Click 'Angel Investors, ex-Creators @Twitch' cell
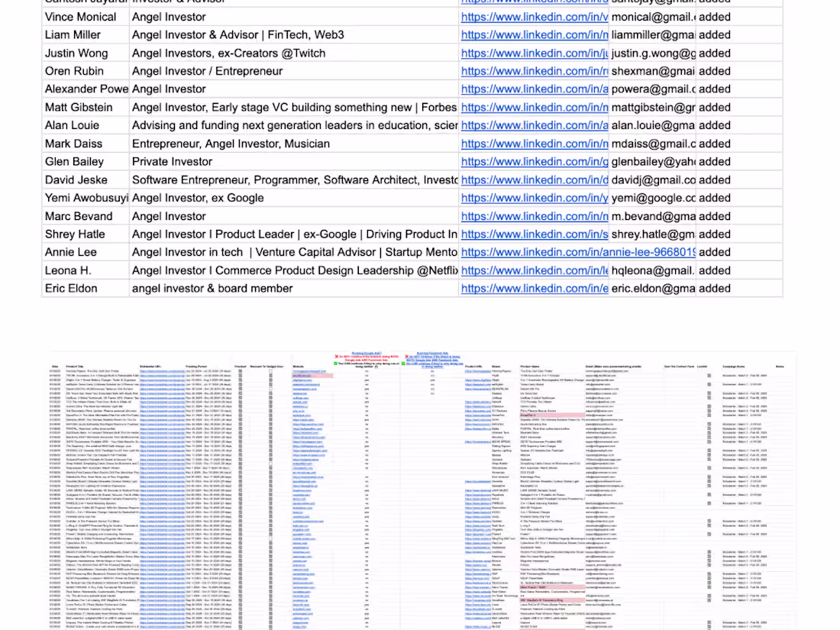This screenshot has height=630, width=840. tap(294, 53)
